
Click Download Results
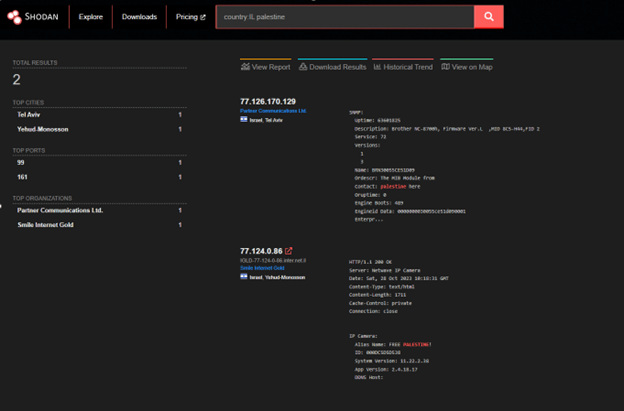coord(333,67)
